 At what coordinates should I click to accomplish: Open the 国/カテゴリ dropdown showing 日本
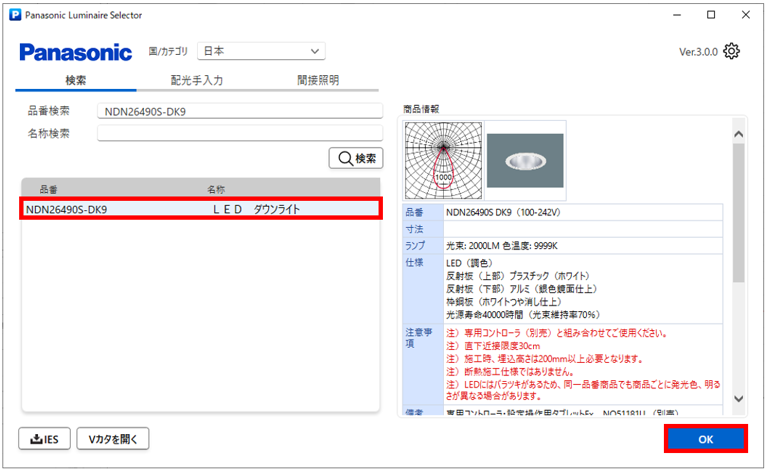pos(260,51)
